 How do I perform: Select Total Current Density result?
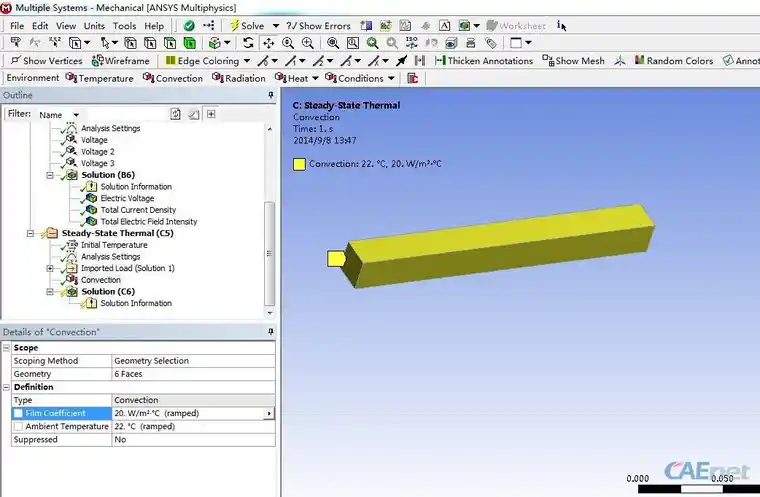coord(138,210)
